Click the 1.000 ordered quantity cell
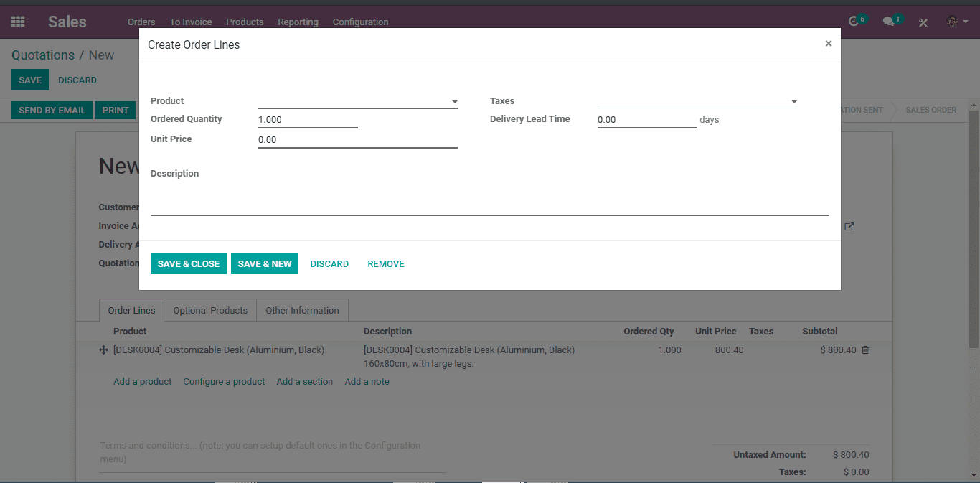 click(670, 350)
